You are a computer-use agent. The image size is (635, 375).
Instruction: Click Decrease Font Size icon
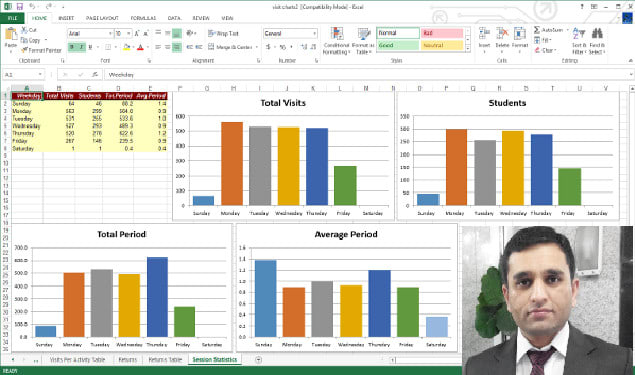coord(145,33)
